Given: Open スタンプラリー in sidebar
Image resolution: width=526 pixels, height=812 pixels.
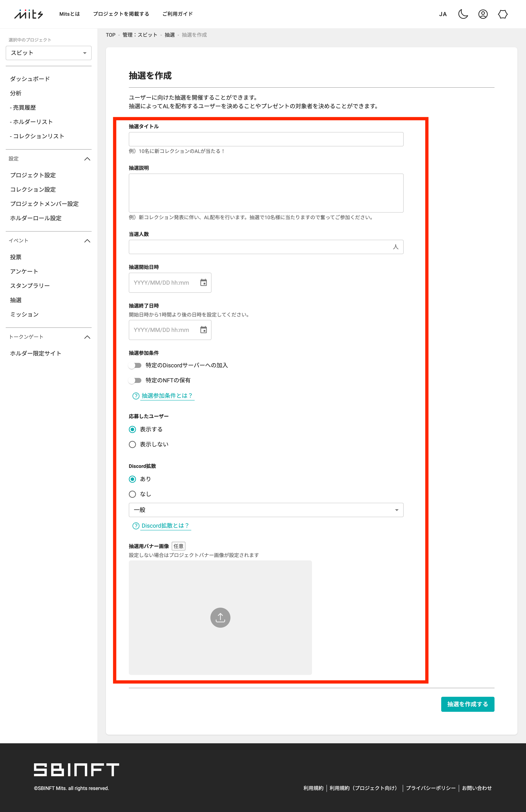Looking at the screenshot, I should point(30,286).
